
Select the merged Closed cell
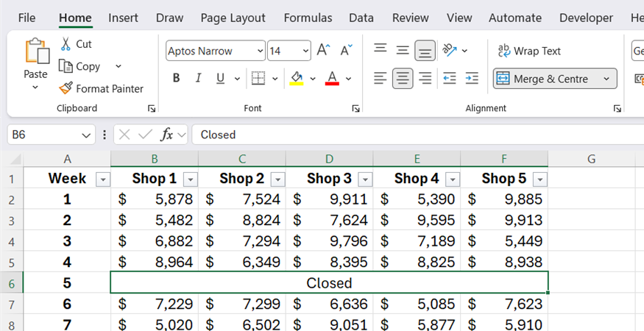click(330, 282)
